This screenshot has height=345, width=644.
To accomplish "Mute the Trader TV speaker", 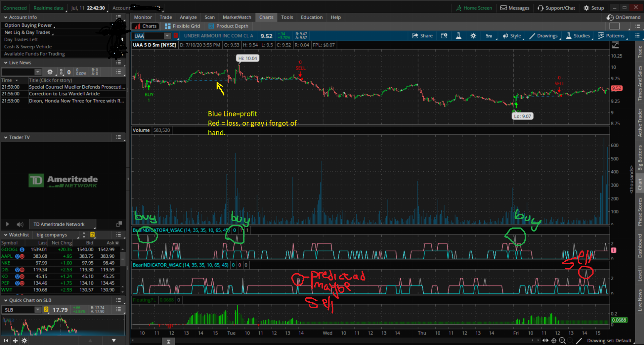I will coord(20,224).
